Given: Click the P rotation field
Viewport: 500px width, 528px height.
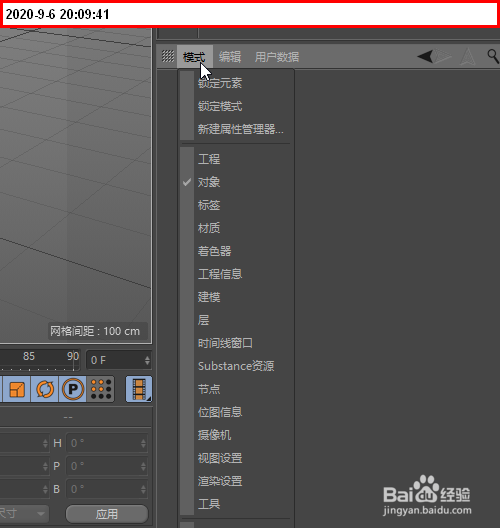Looking at the screenshot, I should [107, 466].
